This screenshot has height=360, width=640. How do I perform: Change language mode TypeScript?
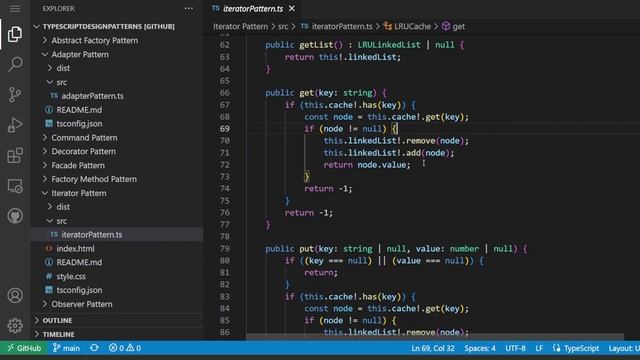click(576, 348)
